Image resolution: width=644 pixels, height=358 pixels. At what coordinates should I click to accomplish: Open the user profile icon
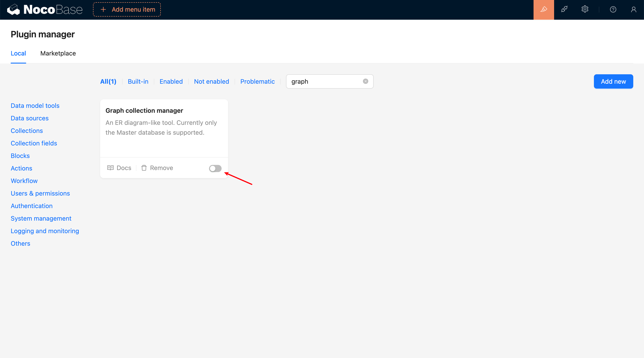[633, 9]
